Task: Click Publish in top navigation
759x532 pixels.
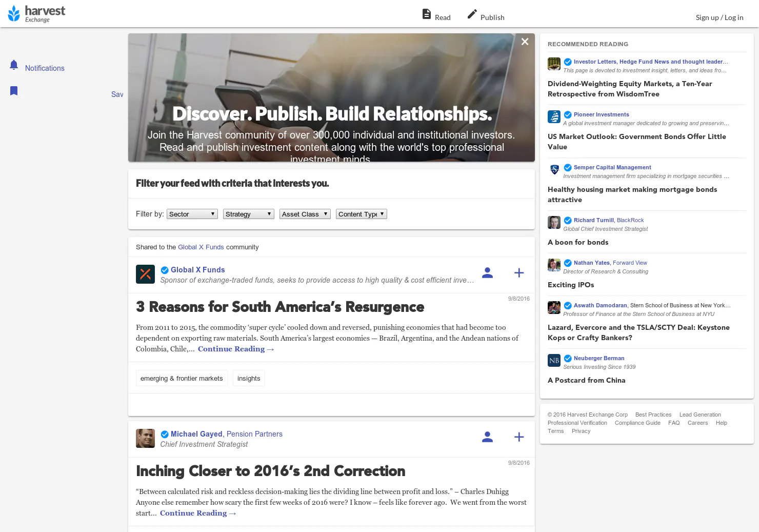Action: coord(492,17)
